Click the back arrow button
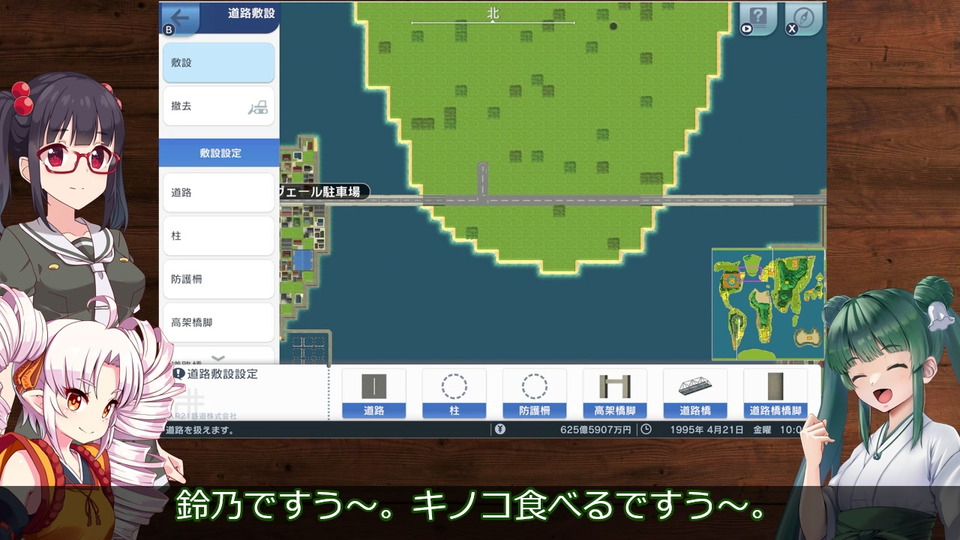 click(179, 18)
